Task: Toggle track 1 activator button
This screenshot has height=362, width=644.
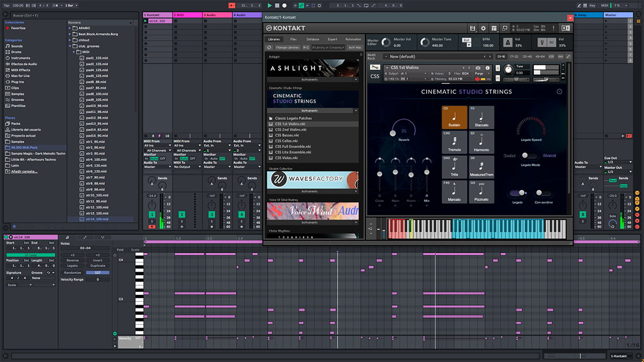Action: pos(152,215)
